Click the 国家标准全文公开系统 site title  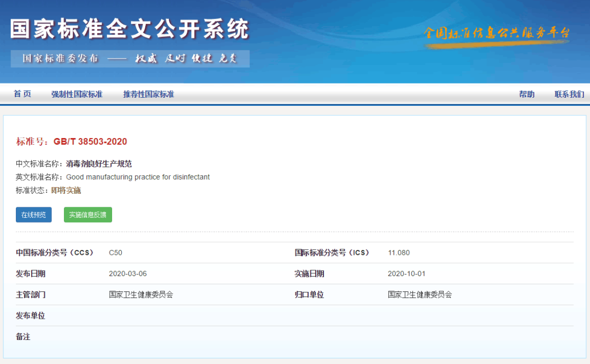pos(129,29)
